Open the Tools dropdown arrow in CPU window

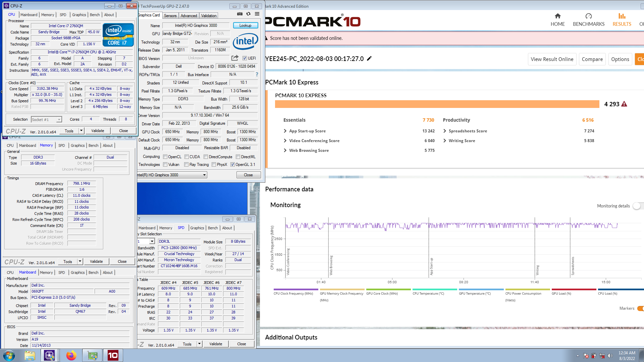81,131
